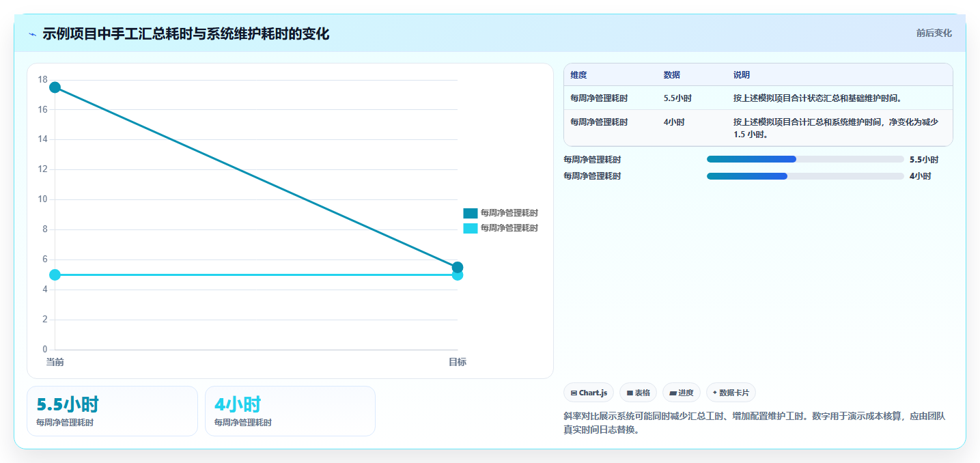This screenshot has height=463, width=980.
Task: Open the 5.5小时 stat card
Action: (112, 411)
